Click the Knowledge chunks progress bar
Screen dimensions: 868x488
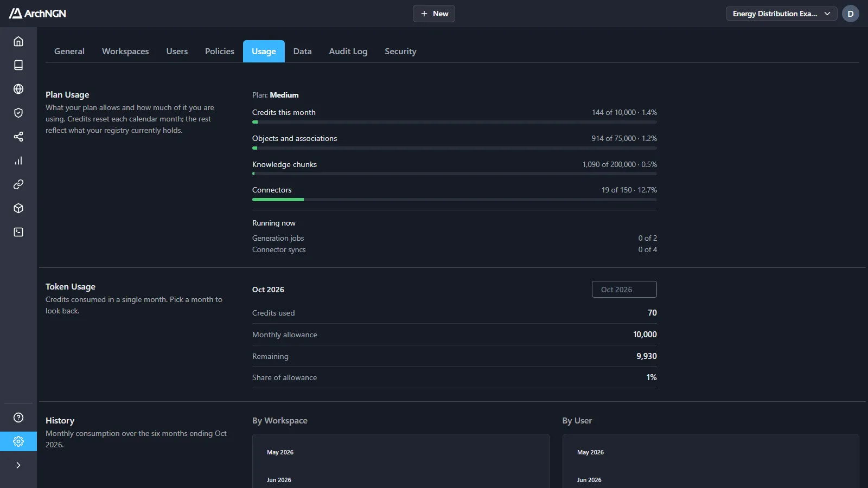coord(455,174)
